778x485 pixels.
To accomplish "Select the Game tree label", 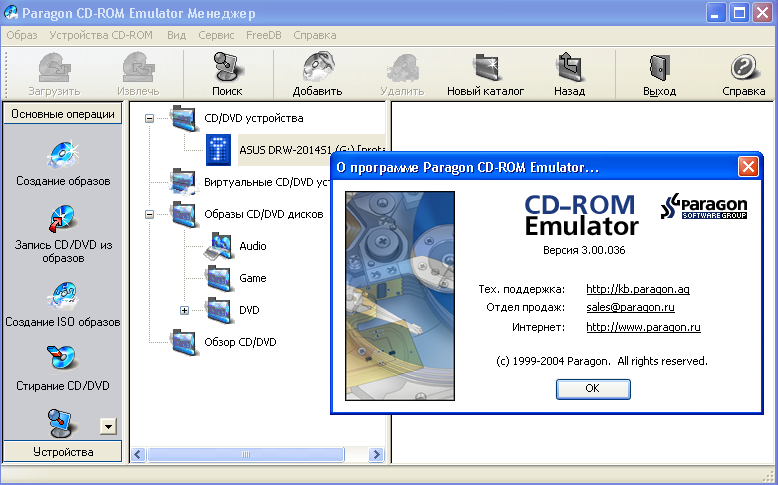I will [253, 278].
